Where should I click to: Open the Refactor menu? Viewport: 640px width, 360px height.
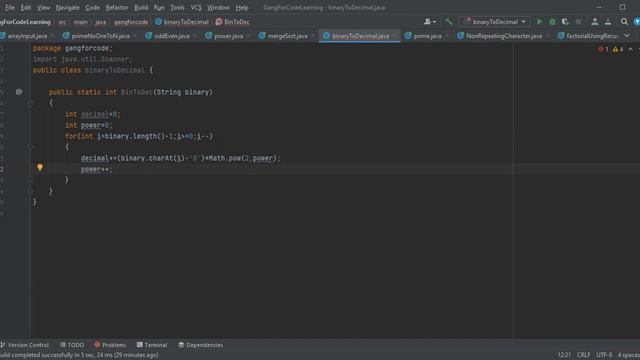[x=117, y=7]
